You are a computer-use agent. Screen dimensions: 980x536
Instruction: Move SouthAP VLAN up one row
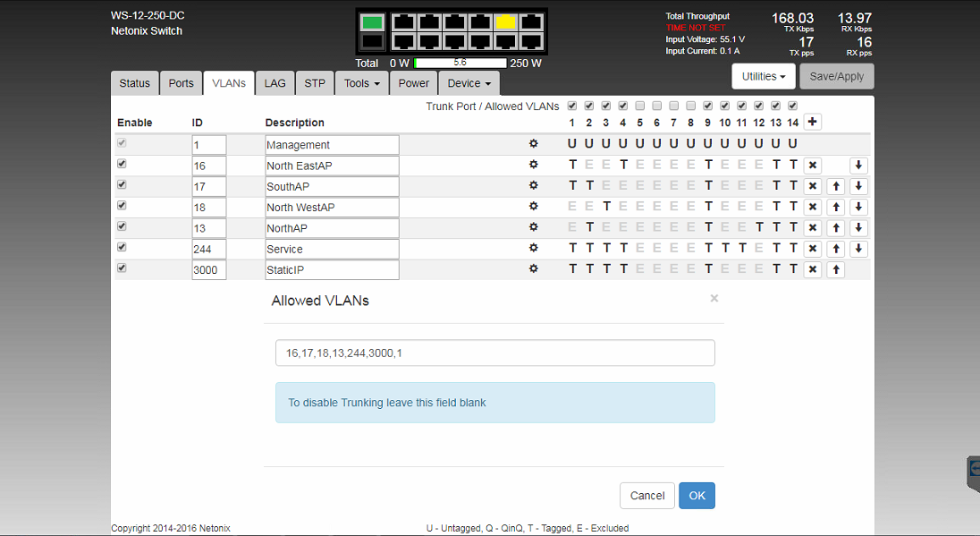835,186
